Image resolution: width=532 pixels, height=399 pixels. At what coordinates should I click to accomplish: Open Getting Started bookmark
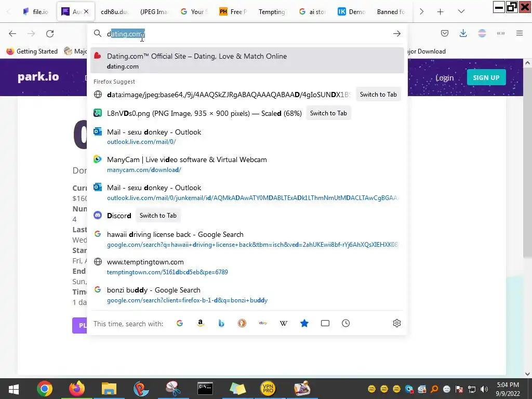point(33,51)
